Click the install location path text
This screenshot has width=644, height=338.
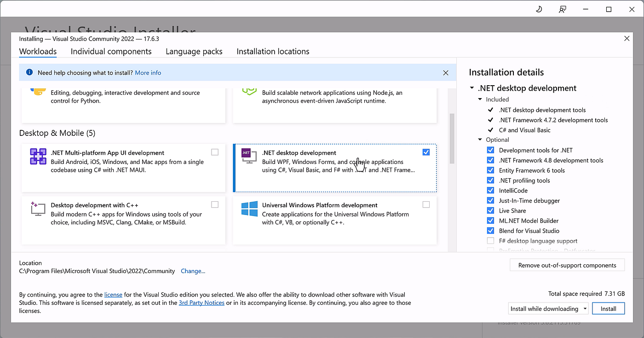pyautogui.click(x=97, y=271)
